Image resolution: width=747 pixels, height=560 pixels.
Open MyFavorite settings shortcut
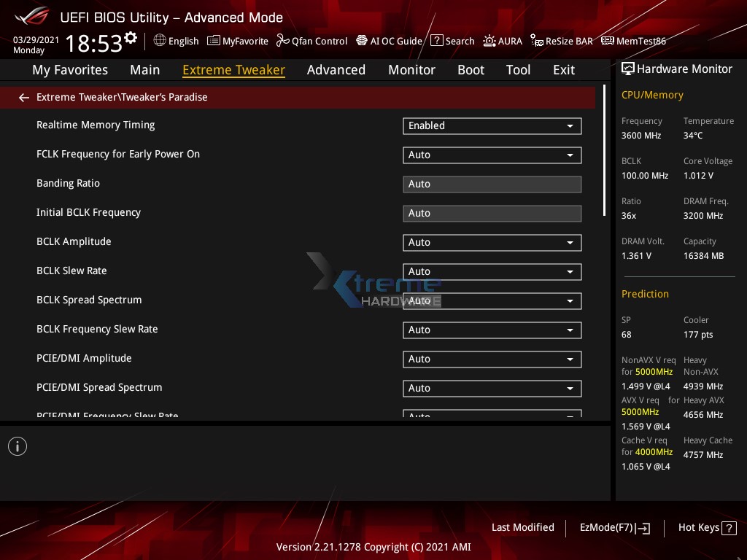tap(237, 41)
